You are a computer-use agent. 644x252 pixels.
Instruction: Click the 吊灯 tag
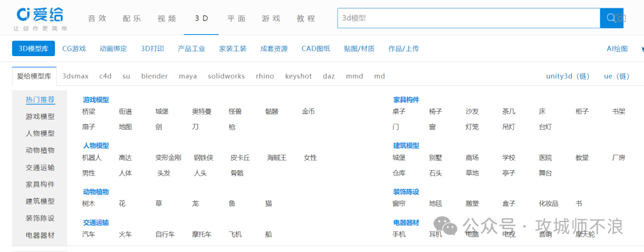pos(509,127)
